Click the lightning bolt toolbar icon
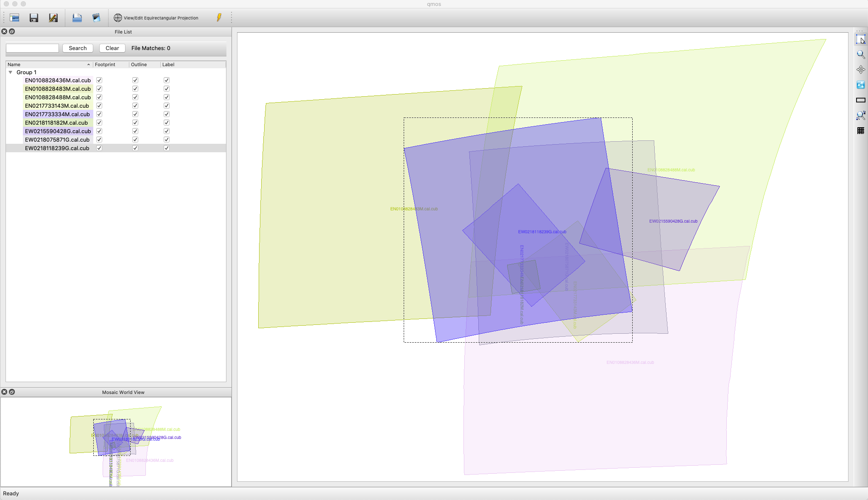The height and width of the screenshot is (500, 868). coord(219,18)
